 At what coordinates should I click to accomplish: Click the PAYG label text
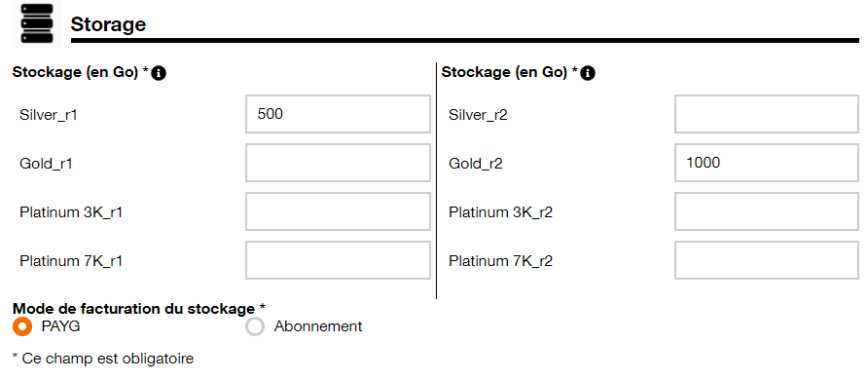point(61,326)
